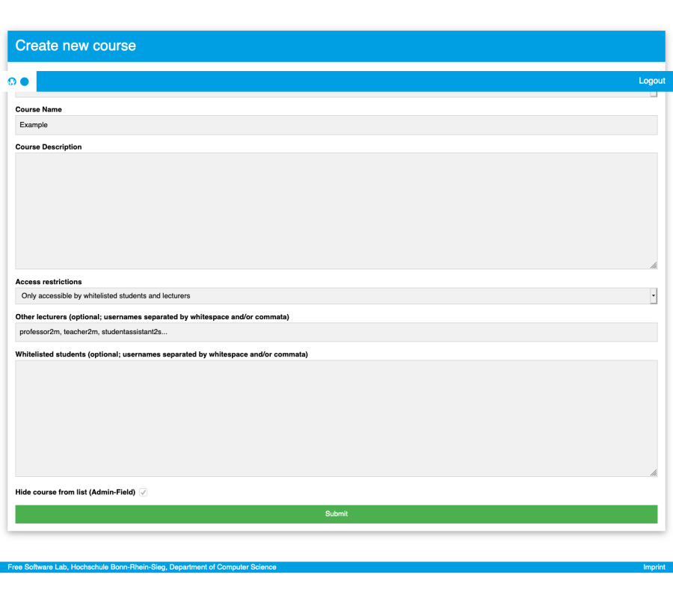673x616 pixels.
Task: Click the 'Whitelisted students (optional...)' label
Action: point(162,354)
